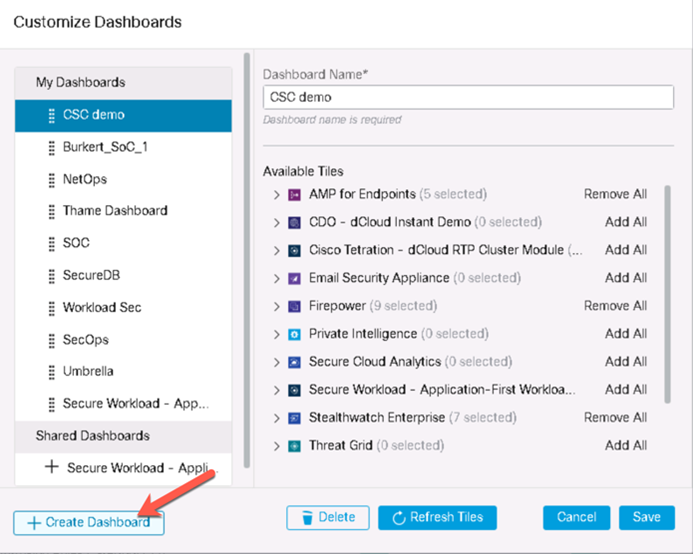Click the Email Security Appliance icon
The width and height of the screenshot is (693, 554).
pyautogui.click(x=294, y=279)
